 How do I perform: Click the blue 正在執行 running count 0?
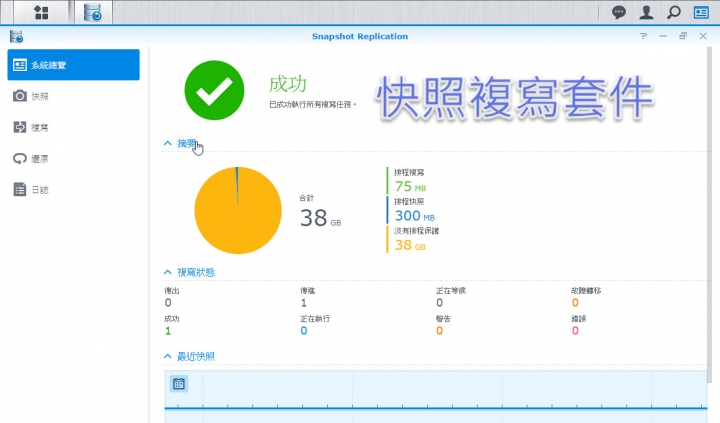pos(304,331)
